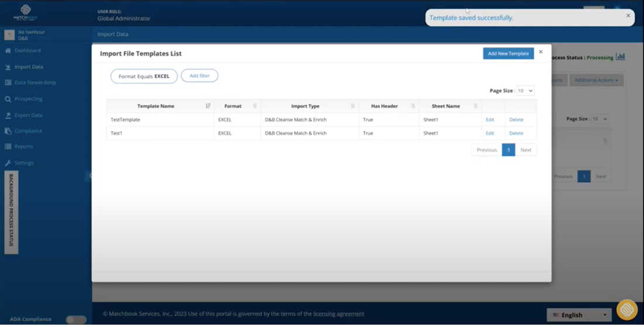644x327 pixels.
Task: Click Previous in the dialog pagination
Action: [x=487, y=150]
